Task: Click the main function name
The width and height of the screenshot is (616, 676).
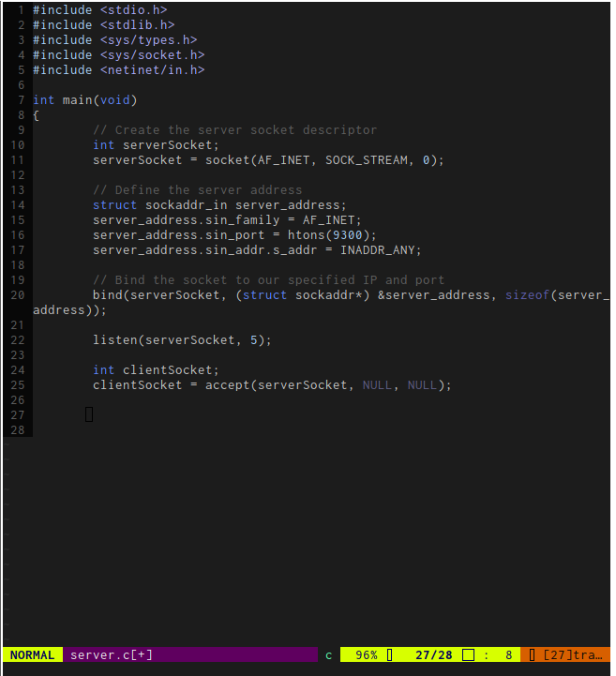Action: (77, 100)
